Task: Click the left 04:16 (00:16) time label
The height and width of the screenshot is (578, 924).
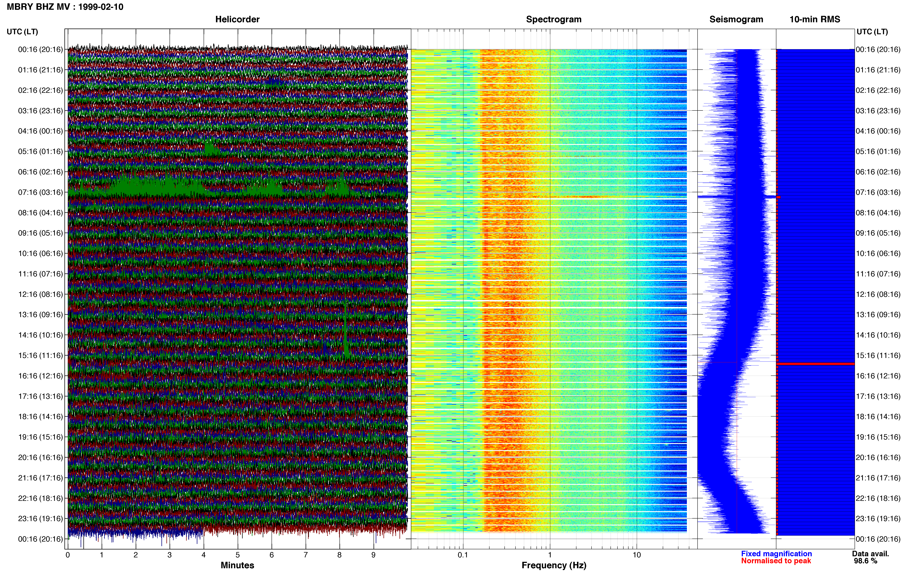Action: (x=41, y=131)
